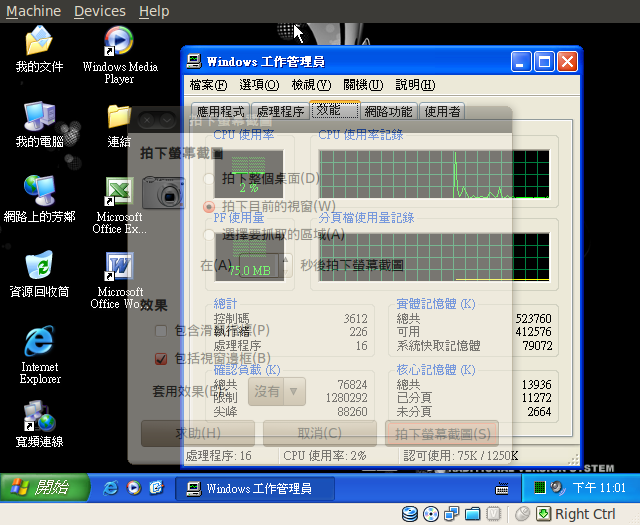Select 選擇要抓取的區域(A) radio button
The height and width of the screenshot is (525, 640).
[x=209, y=235]
